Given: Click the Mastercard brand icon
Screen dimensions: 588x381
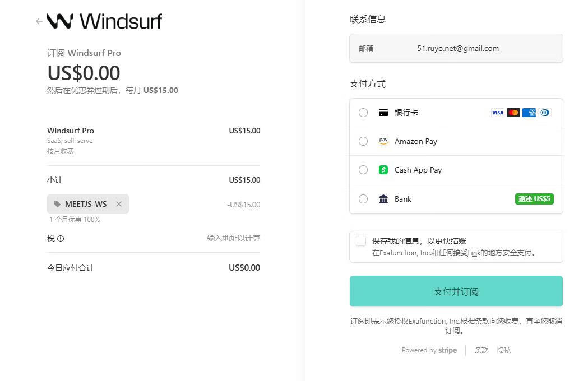Looking at the screenshot, I should point(513,113).
